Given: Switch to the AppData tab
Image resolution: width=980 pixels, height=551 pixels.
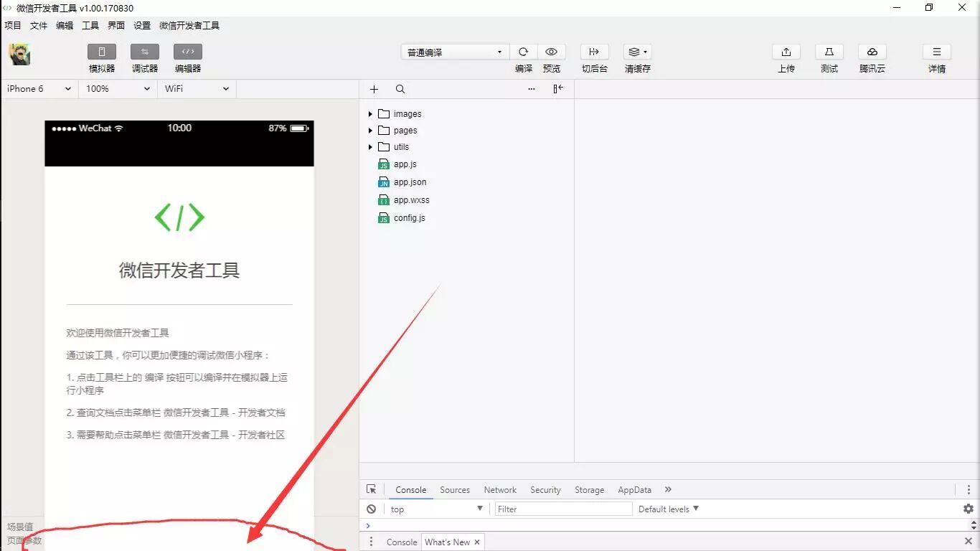Looking at the screenshot, I should pyautogui.click(x=635, y=490).
